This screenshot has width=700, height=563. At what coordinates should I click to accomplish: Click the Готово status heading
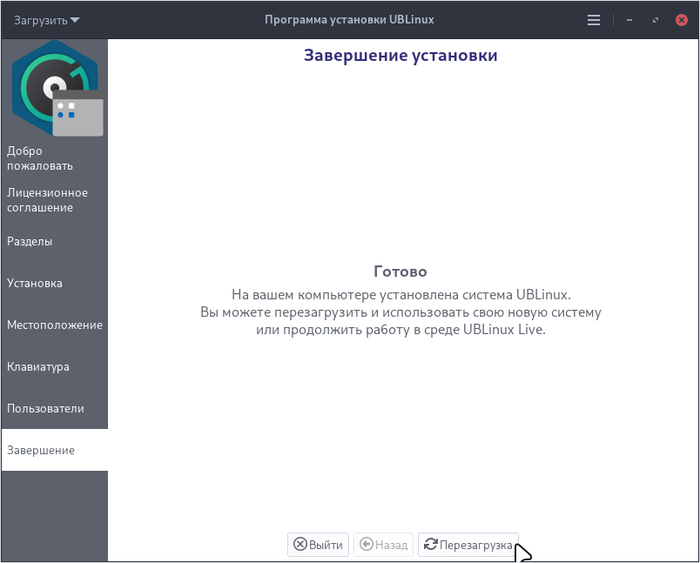[400, 271]
